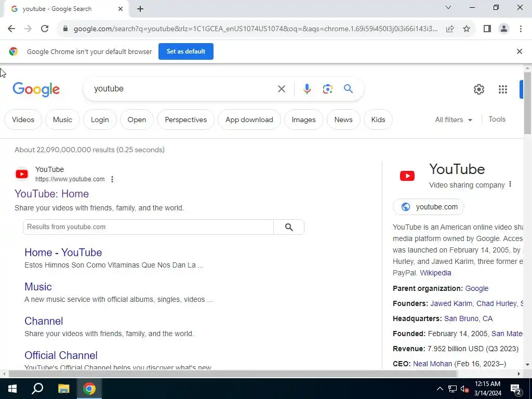Select the Images filter chip
Screen dimensions: 532x399
click(x=303, y=120)
